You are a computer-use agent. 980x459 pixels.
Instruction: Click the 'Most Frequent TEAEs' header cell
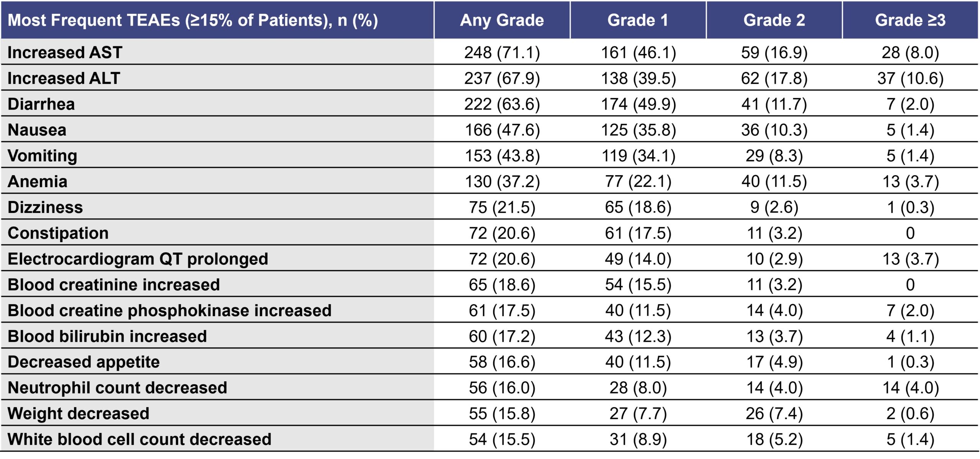(x=193, y=20)
